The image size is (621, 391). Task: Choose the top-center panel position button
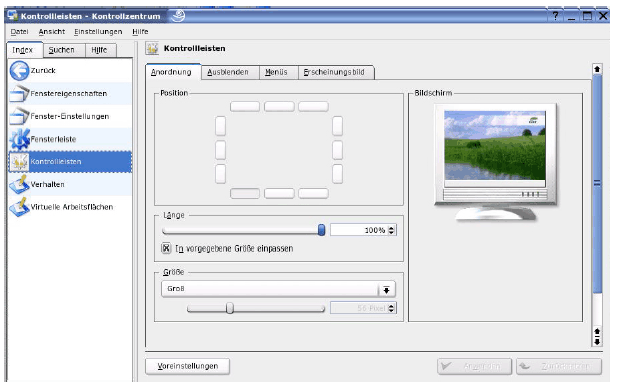point(279,106)
